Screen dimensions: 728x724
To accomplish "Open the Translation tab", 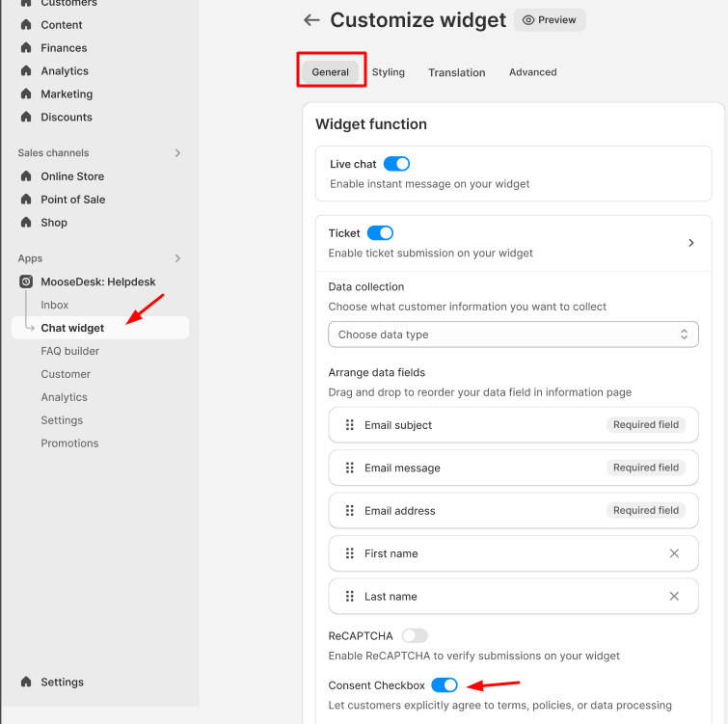I will [456, 72].
